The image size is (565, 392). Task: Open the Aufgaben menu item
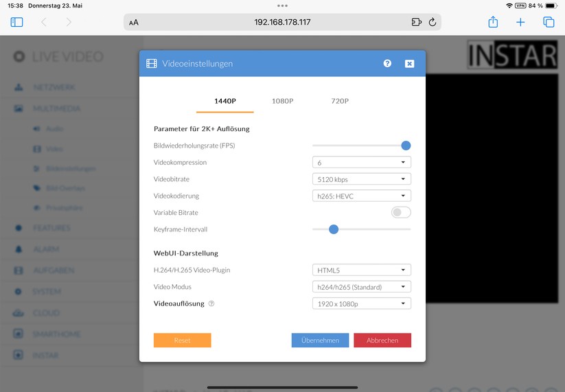click(54, 270)
